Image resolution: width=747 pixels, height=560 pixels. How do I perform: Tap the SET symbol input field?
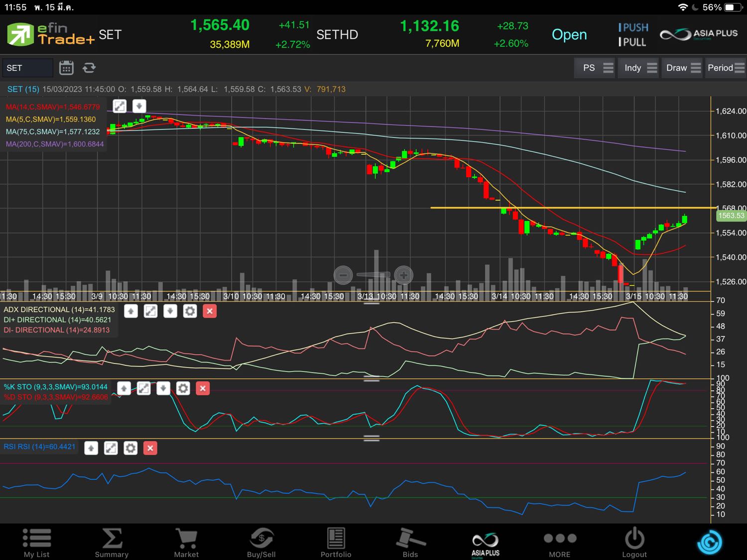[x=27, y=68]
